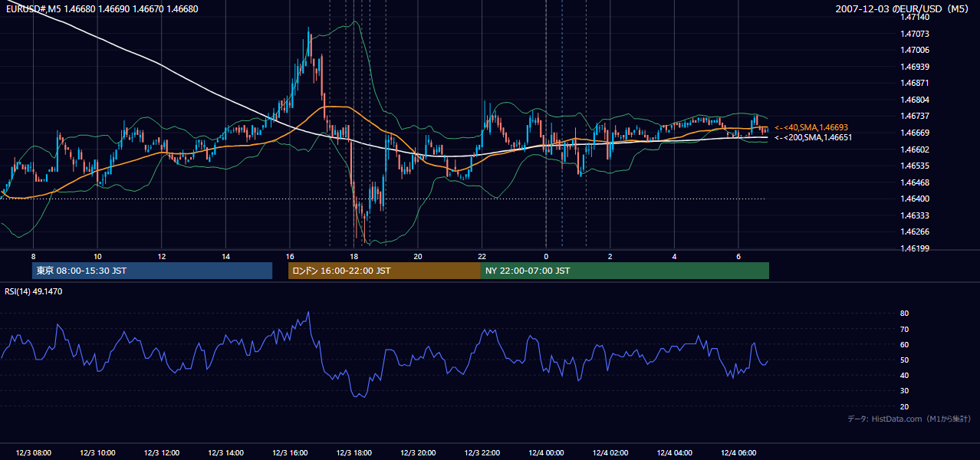Open the HistData.com data source credit
The width and height of the screenshot is (980, 460).
[909, 419]
